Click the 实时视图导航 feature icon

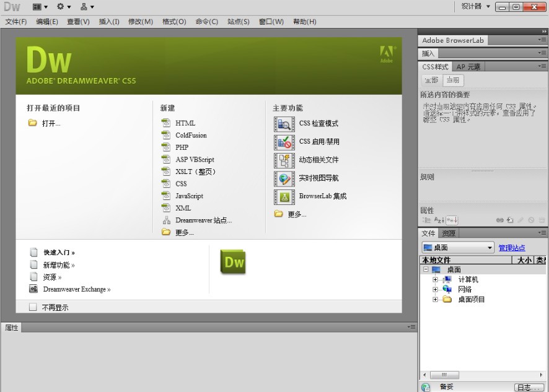pos(284,179)
